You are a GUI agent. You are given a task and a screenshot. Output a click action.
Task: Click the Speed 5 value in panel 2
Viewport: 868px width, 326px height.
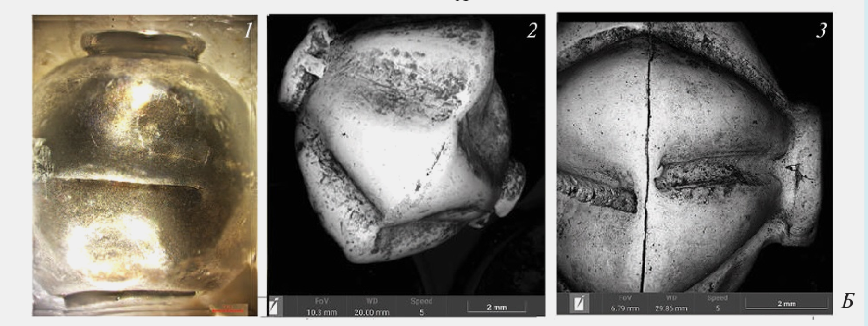[421, 312]
